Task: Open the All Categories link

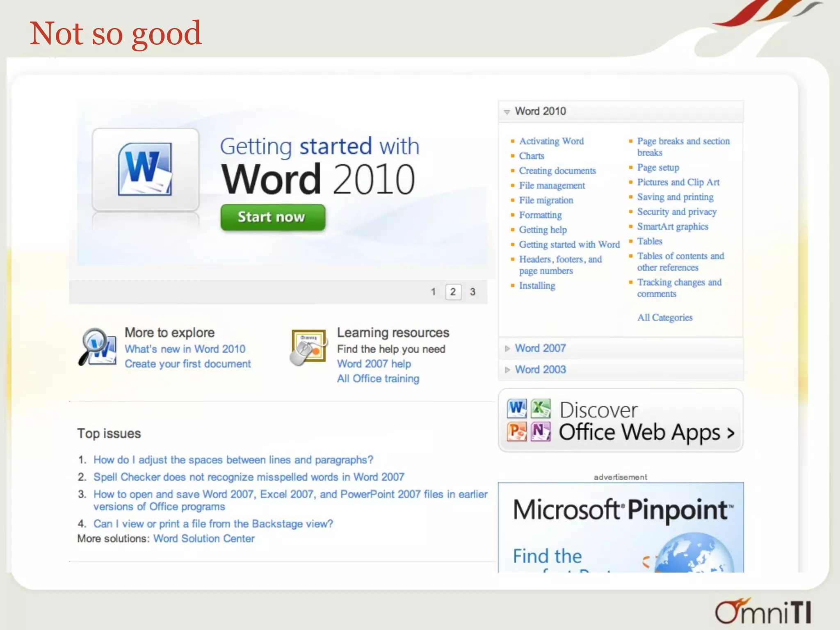Action: [664, 317]
